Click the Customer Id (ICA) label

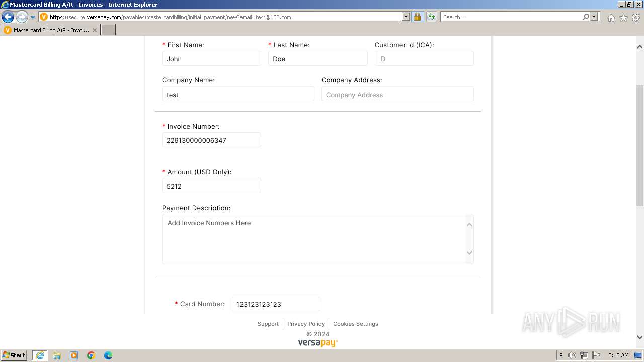point(404,45)
